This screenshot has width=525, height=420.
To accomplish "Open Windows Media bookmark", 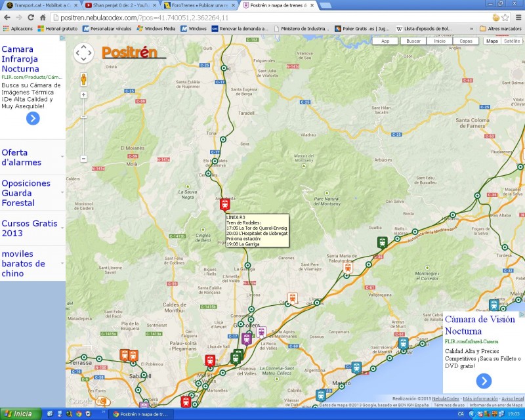I will (x=156, y=29).
